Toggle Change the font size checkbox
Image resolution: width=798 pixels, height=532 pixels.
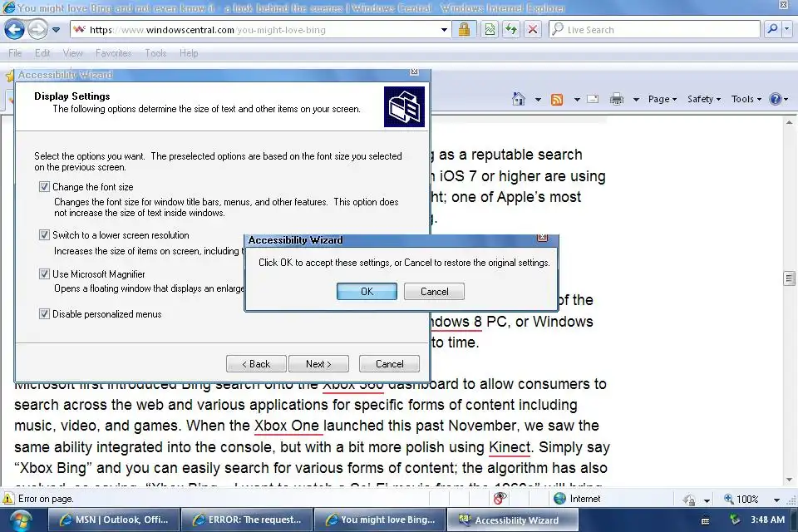pyautogui.click(x=44, y=187)
